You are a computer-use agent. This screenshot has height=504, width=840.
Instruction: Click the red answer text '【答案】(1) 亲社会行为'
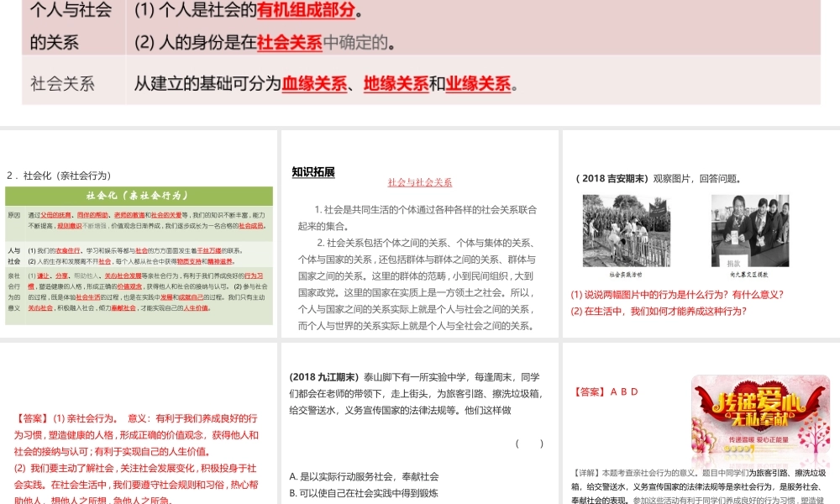pos(136,435)
